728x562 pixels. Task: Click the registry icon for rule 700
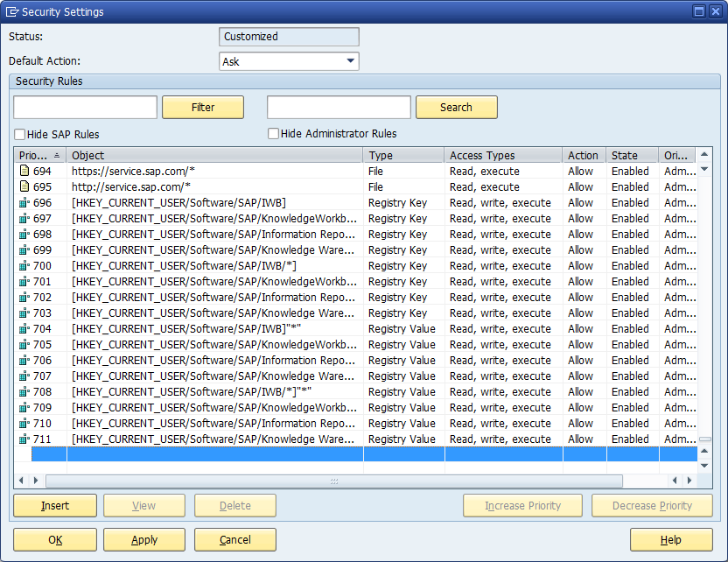(x=24, y=266)
